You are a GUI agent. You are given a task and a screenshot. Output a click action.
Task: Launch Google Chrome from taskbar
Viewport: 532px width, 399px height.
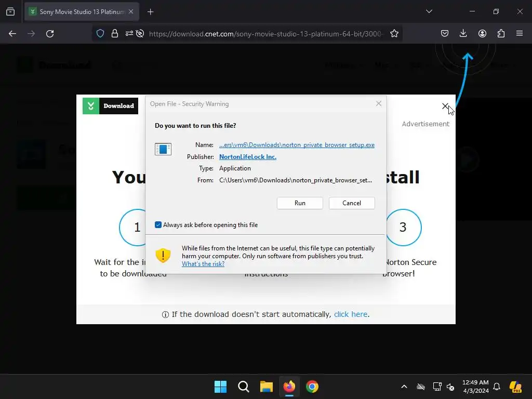(312, 387)
